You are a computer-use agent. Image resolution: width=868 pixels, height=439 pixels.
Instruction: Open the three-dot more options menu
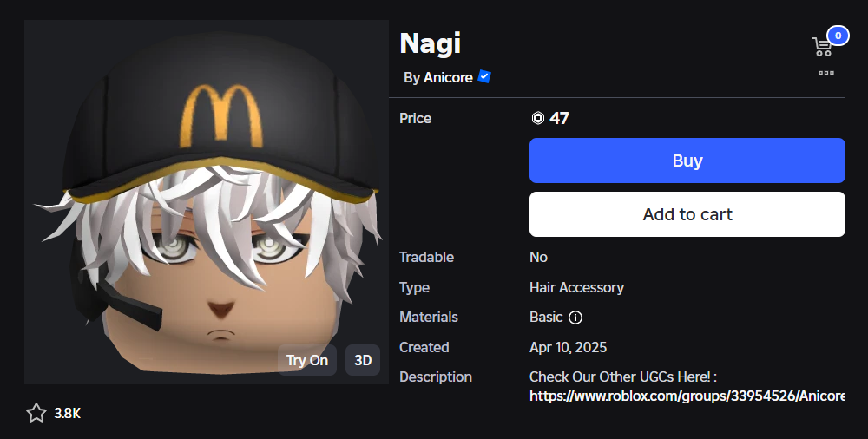pos(826,73)
